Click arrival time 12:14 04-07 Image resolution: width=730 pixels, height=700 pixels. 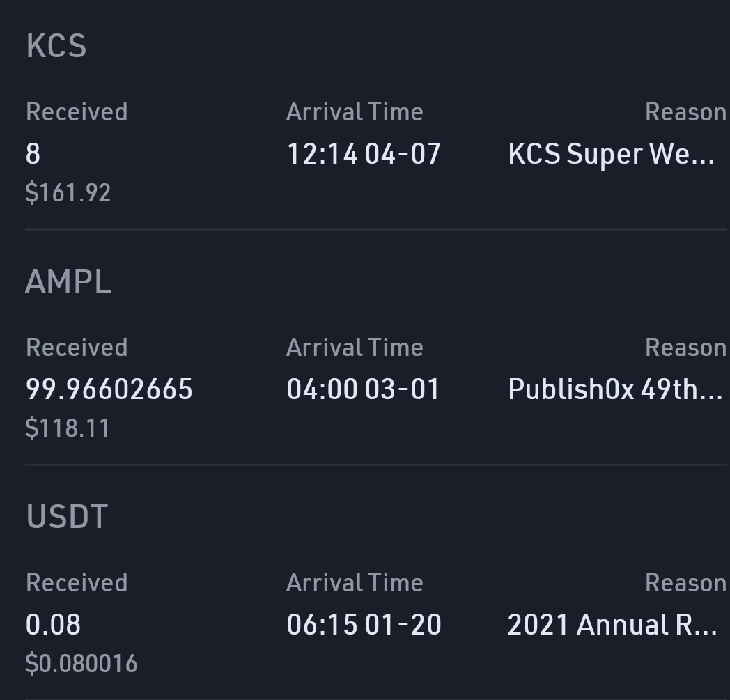tap(364, 154)
